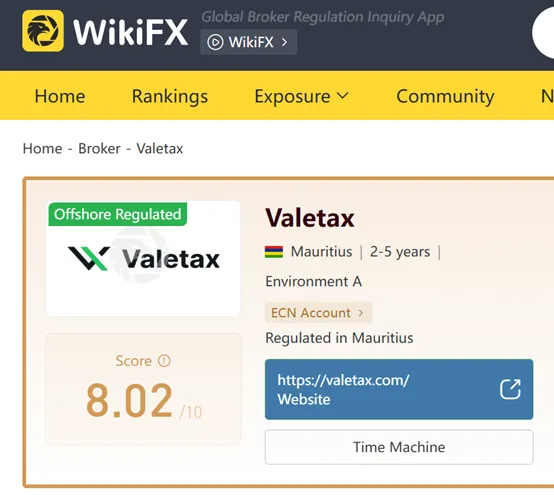
Task: Click the Home breadcrumb link
Action: click(42, 149)
